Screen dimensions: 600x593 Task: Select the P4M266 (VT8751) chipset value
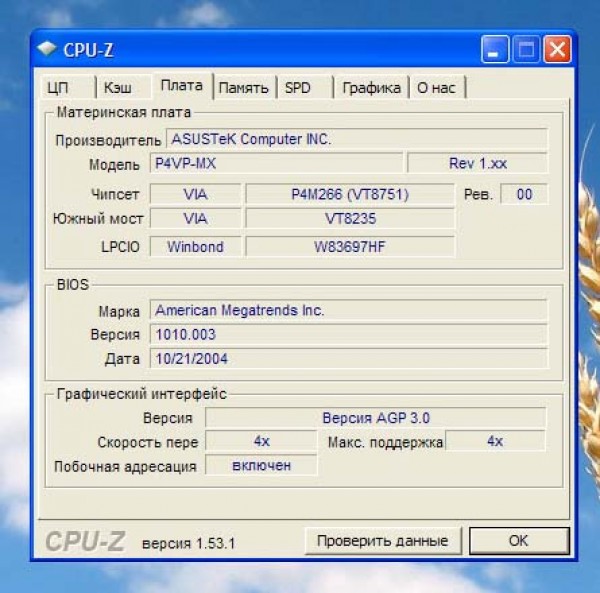click(350, 194)
